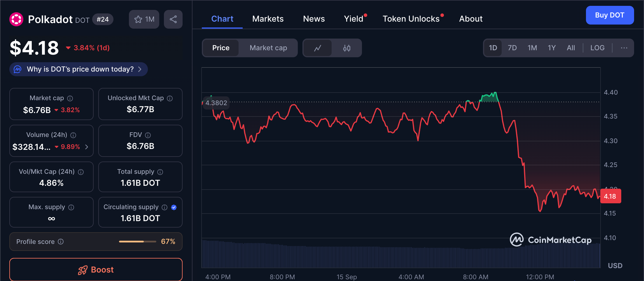Open info icon beside Vol/Mkt Cap (24h)
The image size is (644, 281).
click(x=81, y=172)
